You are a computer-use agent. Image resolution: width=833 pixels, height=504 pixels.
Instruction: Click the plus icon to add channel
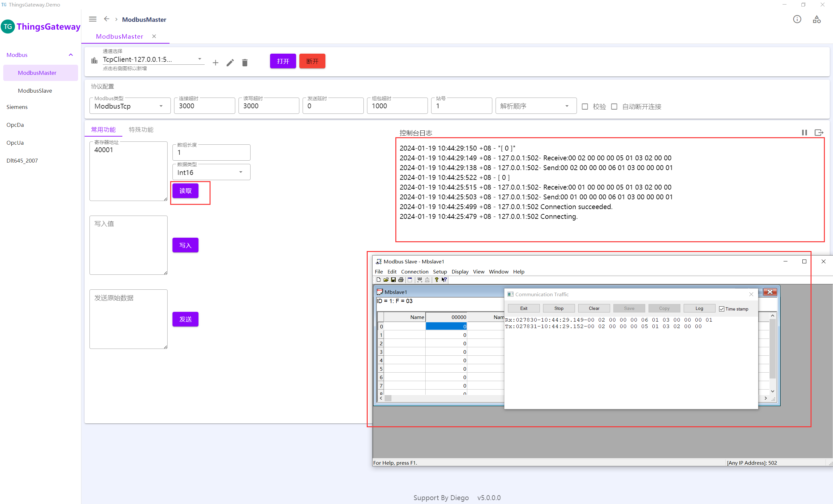coord(215,62)
